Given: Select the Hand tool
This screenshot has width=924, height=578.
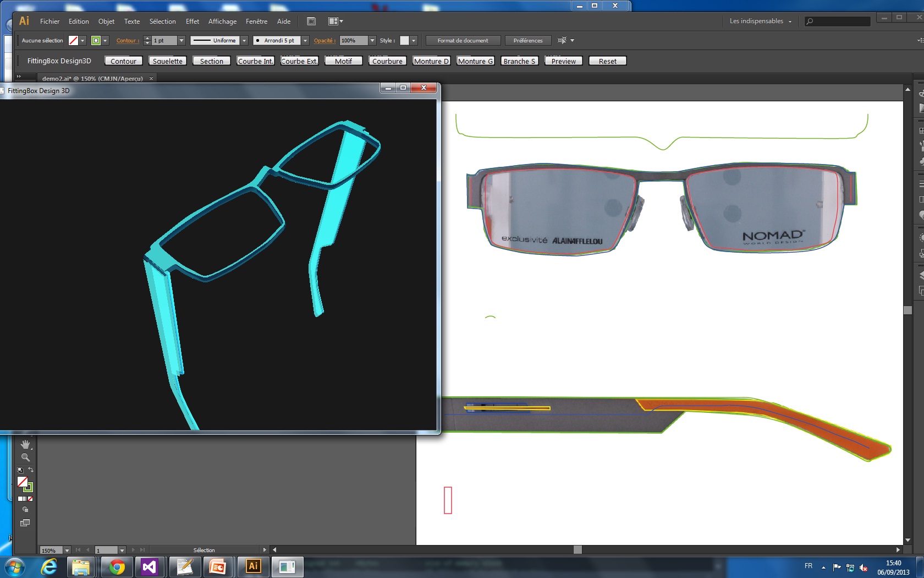Looking at the screenshot, I should click(x=25, y=444).
